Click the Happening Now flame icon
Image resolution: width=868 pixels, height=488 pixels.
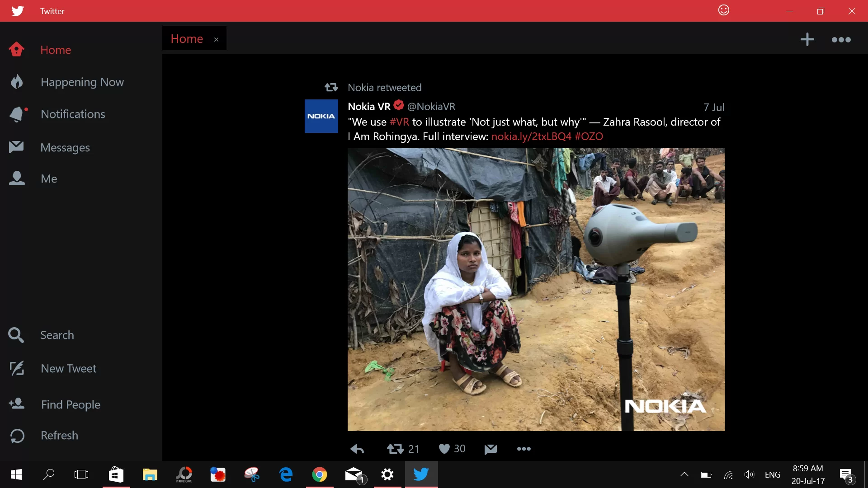coord(17,82)
